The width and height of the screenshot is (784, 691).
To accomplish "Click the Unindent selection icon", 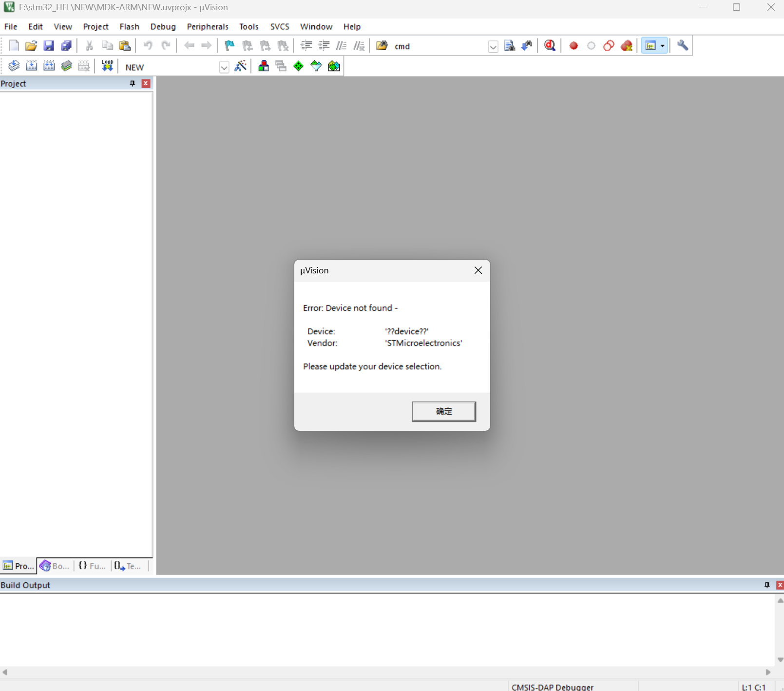I will coord(324,46).
